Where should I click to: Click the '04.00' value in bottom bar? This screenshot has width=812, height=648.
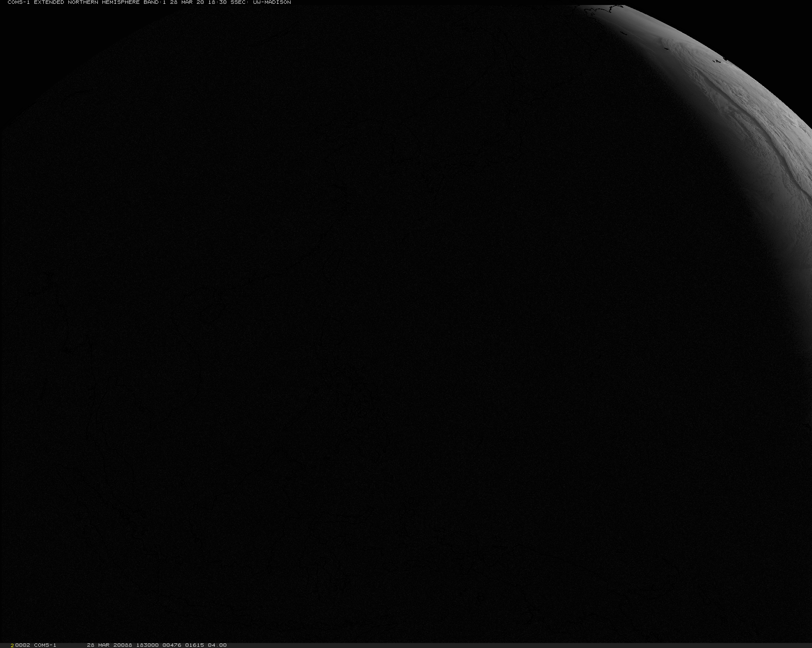coord(217,645)
